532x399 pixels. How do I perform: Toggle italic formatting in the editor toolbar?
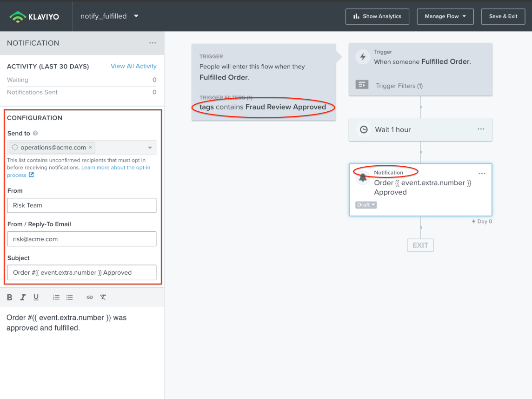(x=23, y=298)
